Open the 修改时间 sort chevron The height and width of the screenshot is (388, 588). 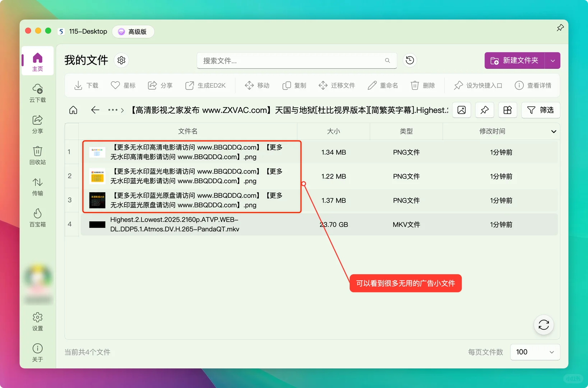click(x=553, y=131)
